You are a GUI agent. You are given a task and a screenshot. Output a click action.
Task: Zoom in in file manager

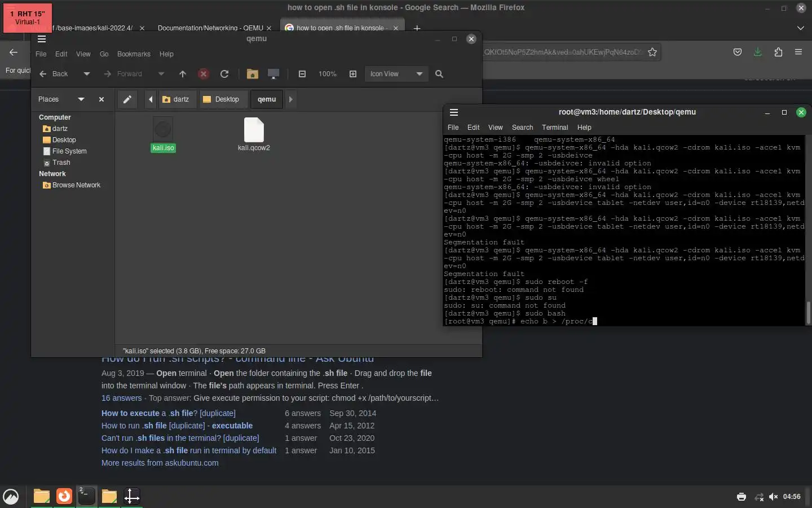(353, 74)
